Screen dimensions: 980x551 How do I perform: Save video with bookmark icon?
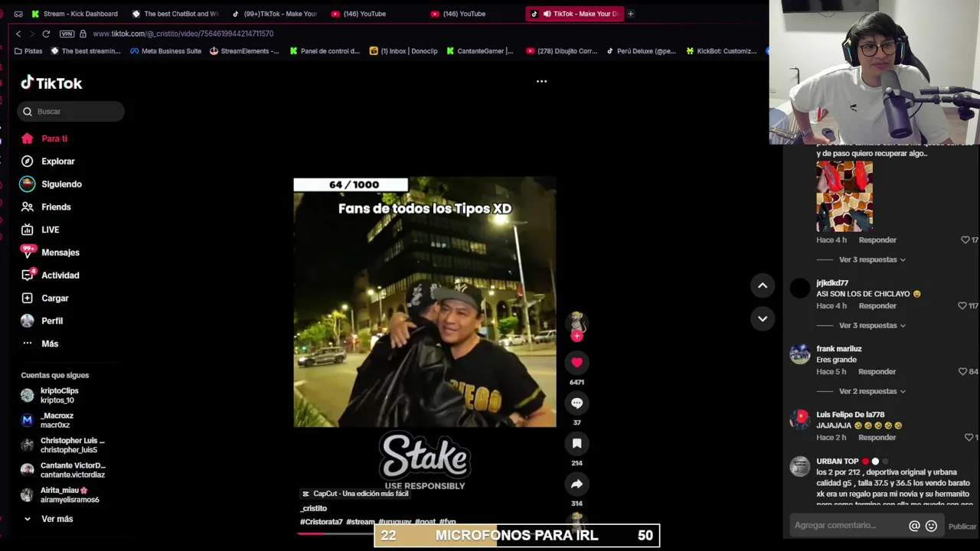coord(577,444)
